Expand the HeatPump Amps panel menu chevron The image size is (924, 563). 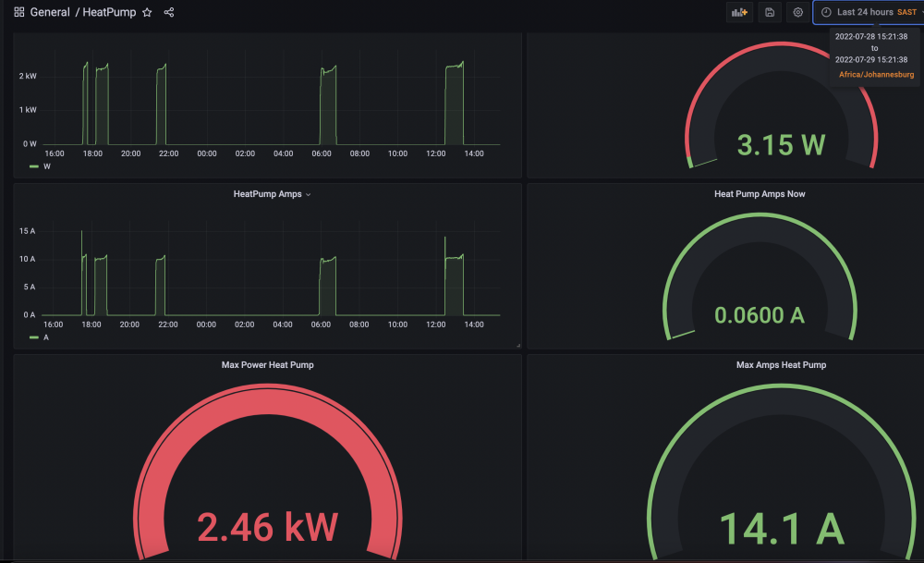point(309,194)
